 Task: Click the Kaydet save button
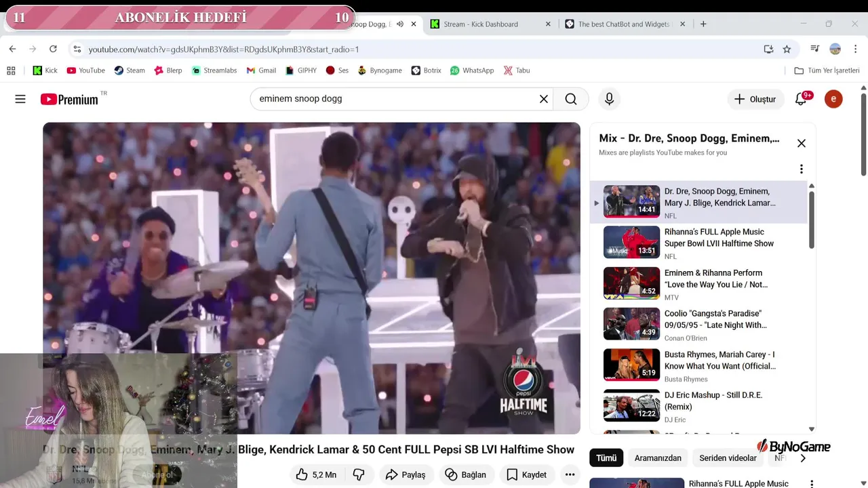tap(527, 474)
